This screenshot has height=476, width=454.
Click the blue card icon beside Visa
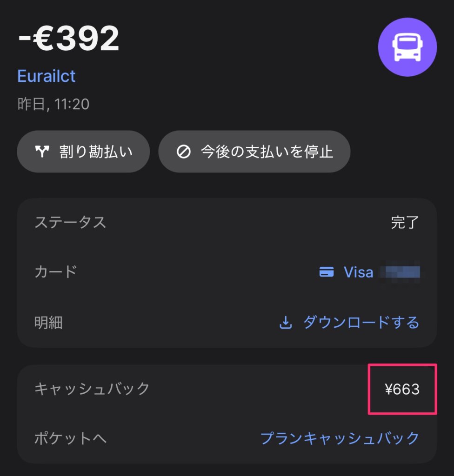point(327,271)
